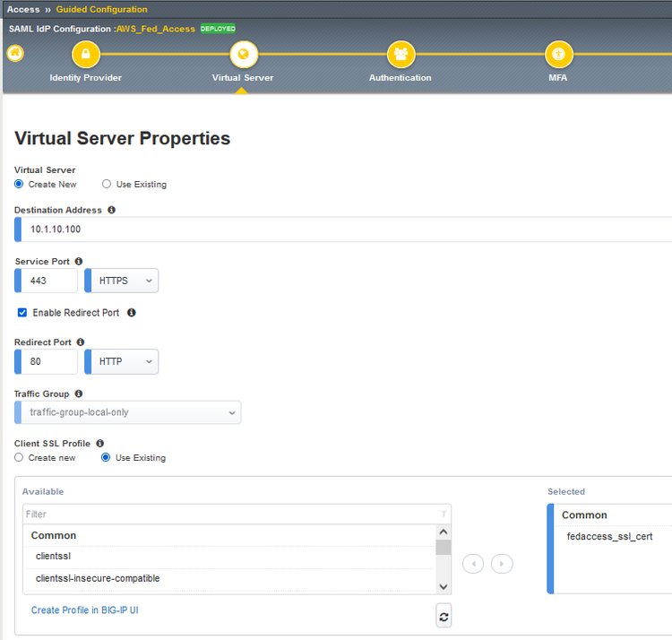The image size is (672, 640).
Task: Open Guided Configuration breadcrumb
Action: tap(101, 9)
